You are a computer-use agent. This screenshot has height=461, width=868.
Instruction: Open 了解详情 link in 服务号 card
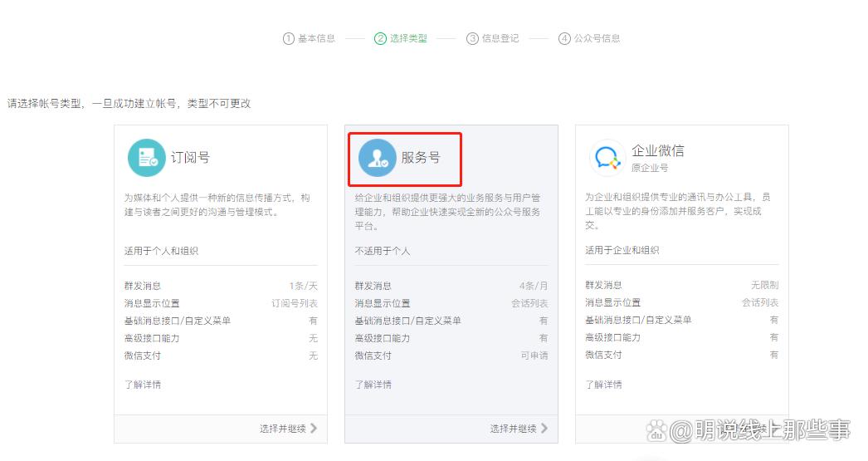(373, 385)
